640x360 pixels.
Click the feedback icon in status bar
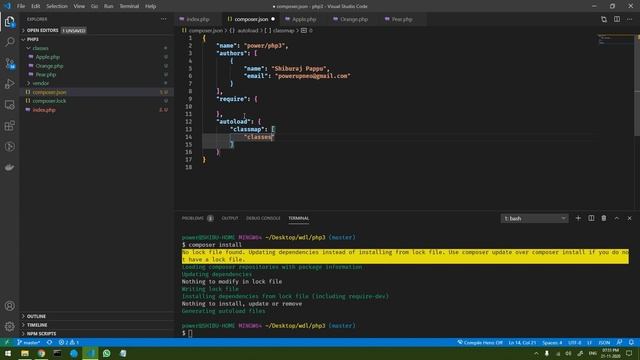coord(619,342)
